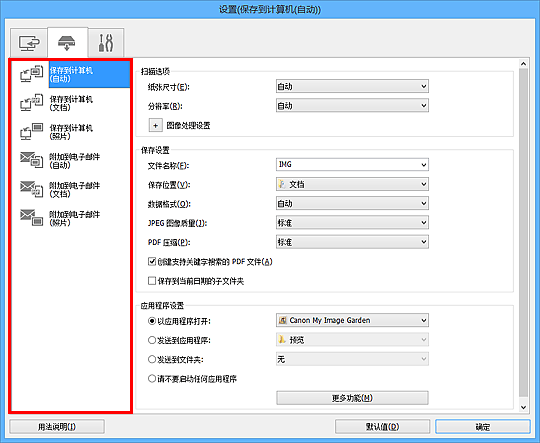The height and width of the screenshot is (443, 540).
Task: Open the 纸张尺寸 dropdown
Action: click(x=352, y=86)
